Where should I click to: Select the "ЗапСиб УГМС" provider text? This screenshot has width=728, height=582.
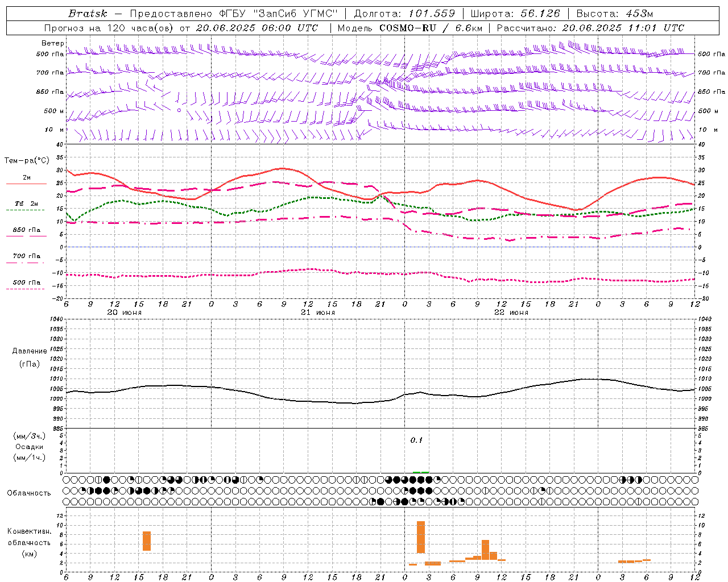tap(296, 14)
